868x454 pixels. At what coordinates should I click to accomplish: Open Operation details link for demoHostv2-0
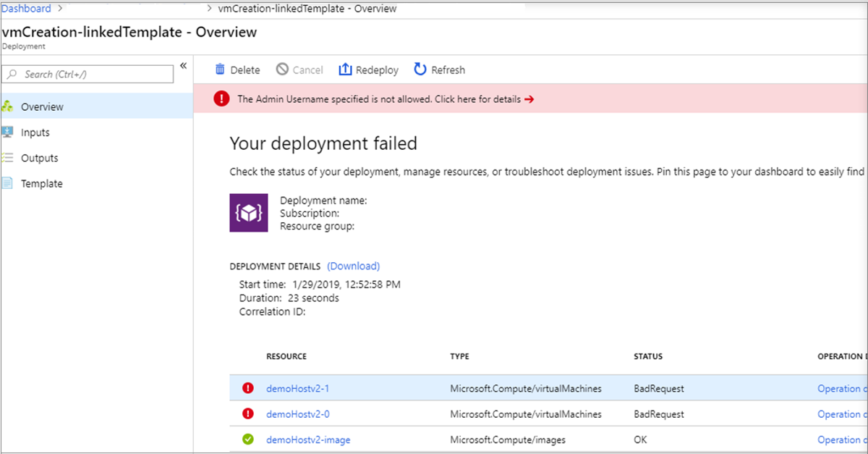841,414
